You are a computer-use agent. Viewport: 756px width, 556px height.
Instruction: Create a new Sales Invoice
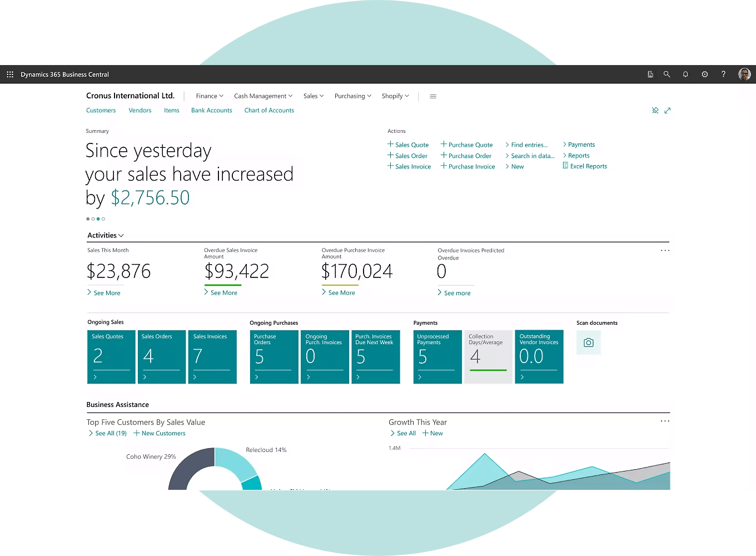click(x=409, y=166)
